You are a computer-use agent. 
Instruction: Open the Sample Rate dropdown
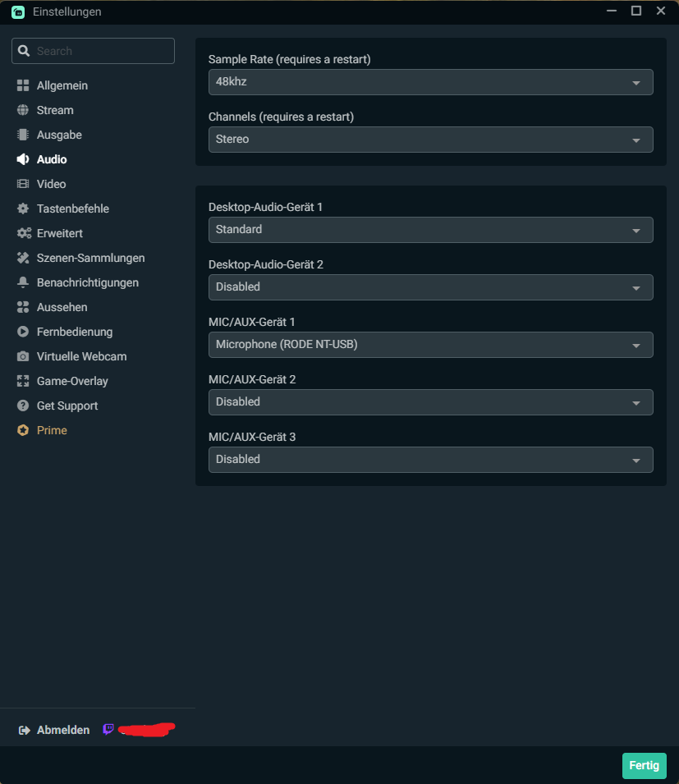(430, 82)
